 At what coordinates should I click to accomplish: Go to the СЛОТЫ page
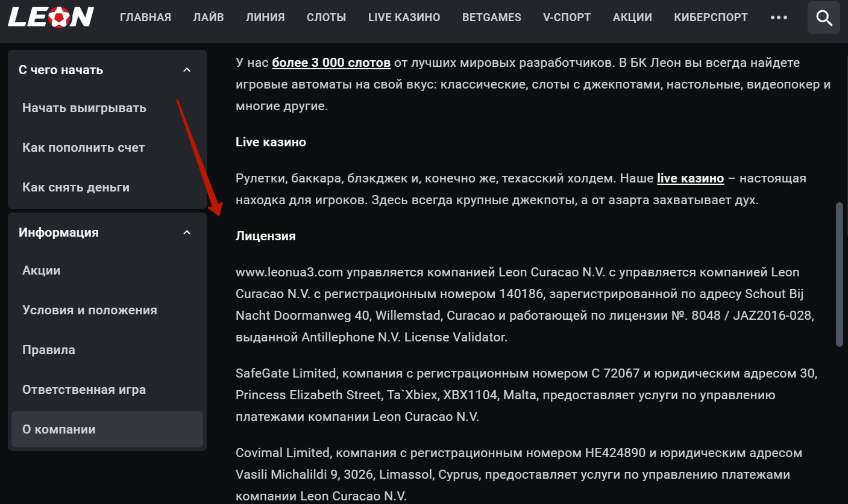[x=326, y=17]
